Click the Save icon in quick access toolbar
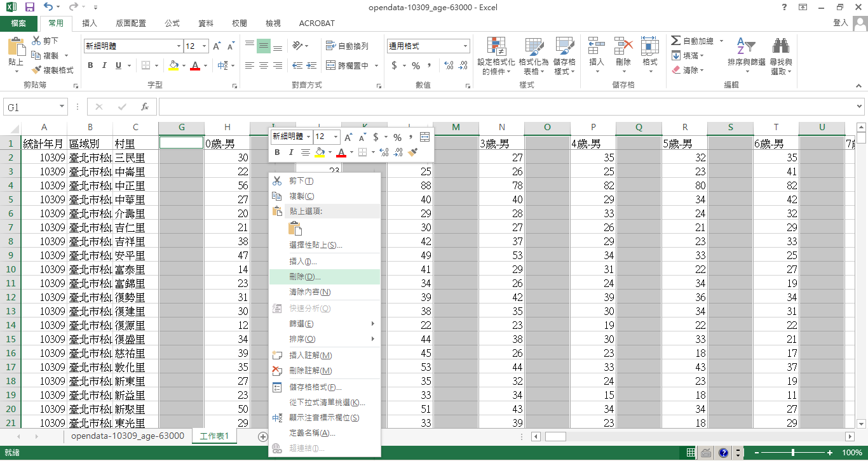Viewport: 868px width, 461px height. [29, 8]
